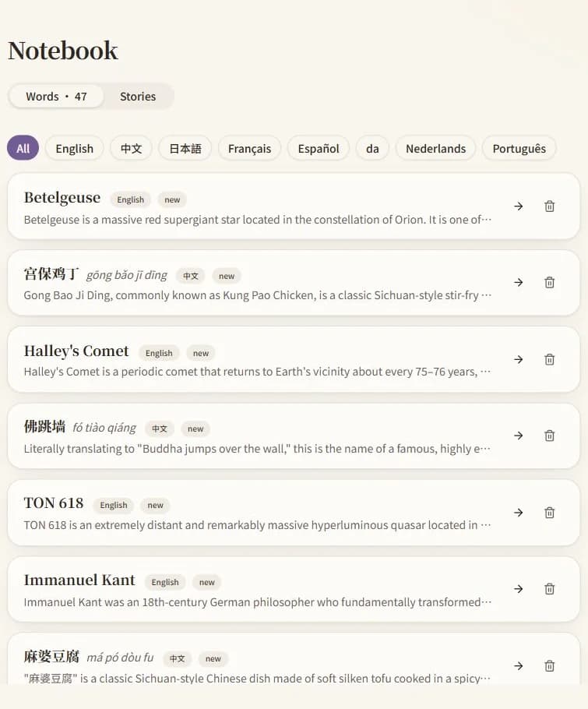Click the 宫保鸡丁 word title

click(51, 274)
